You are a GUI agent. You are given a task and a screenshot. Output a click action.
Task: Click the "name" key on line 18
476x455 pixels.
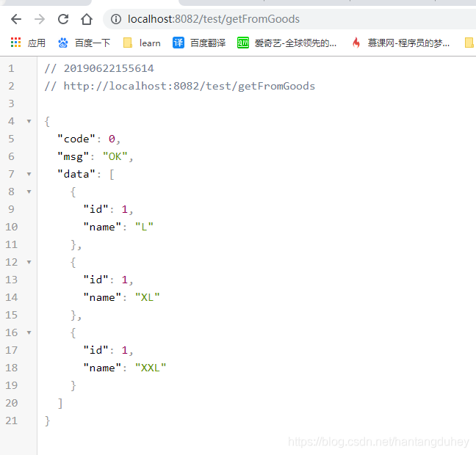pyautogui.click(x=102, y=368)
